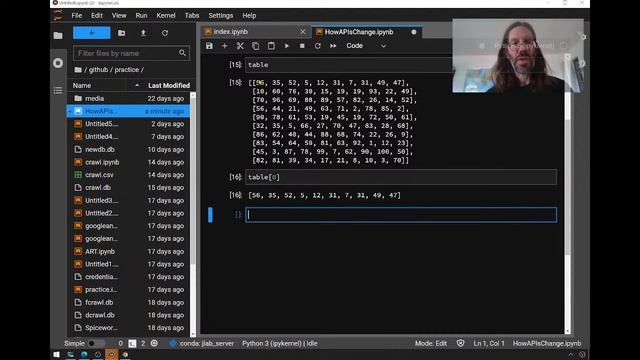Save the notebook with the disk icon

pos(209,46)
